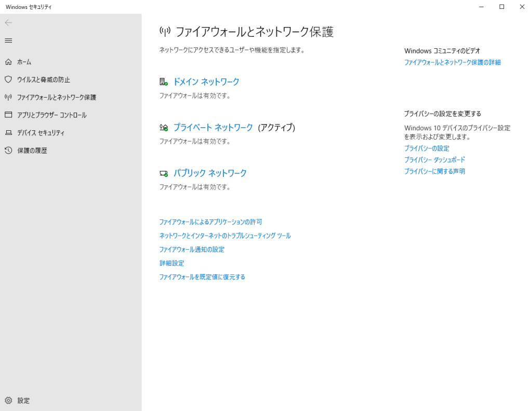
Task: Click the device security laptop icon
Action: point(8,133)
